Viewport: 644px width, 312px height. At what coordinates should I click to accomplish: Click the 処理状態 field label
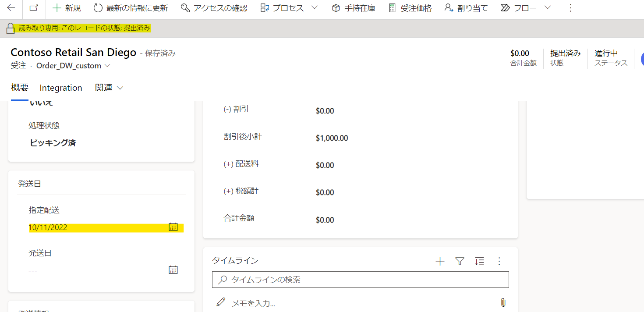(x=44, y=125)
